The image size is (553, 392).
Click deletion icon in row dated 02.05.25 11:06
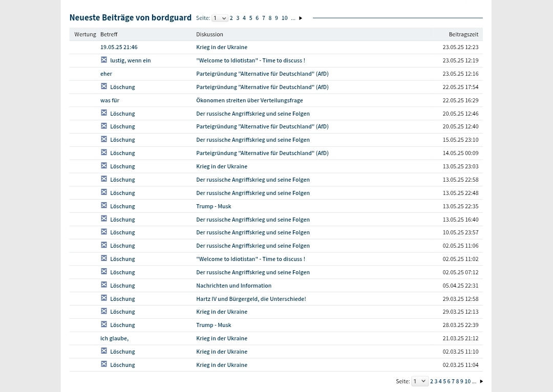103,245
